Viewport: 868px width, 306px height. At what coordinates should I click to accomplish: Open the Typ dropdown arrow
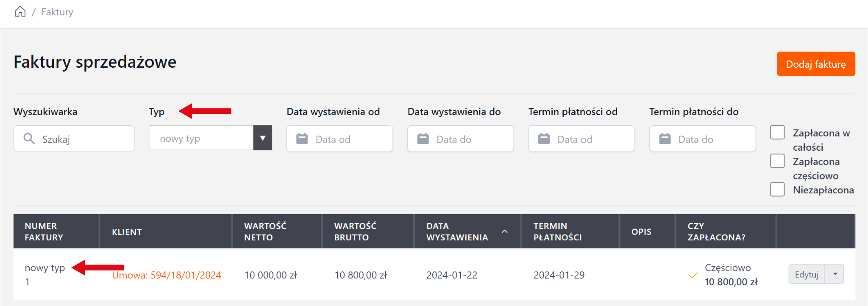[262, 138]
